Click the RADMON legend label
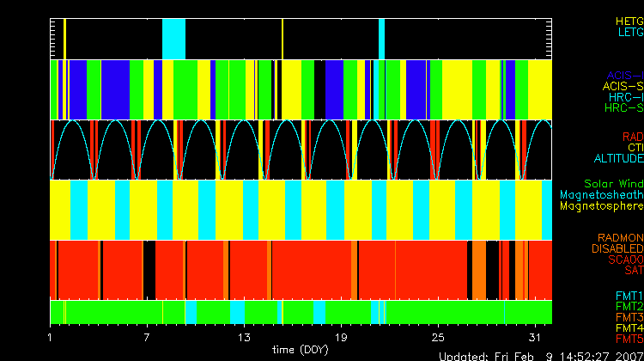Screen dimensions: 644x361 point(619,238)
